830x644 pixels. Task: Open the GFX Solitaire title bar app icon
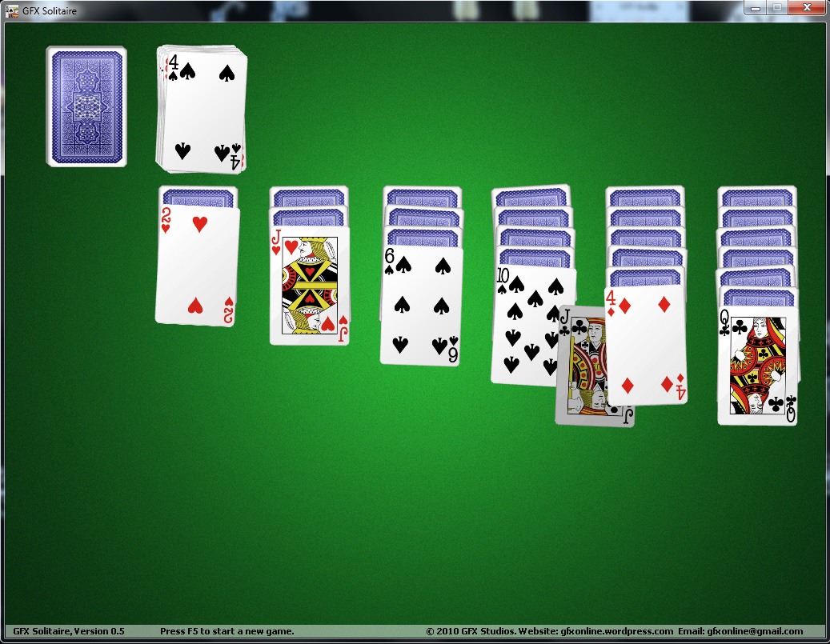click(12, 10)
